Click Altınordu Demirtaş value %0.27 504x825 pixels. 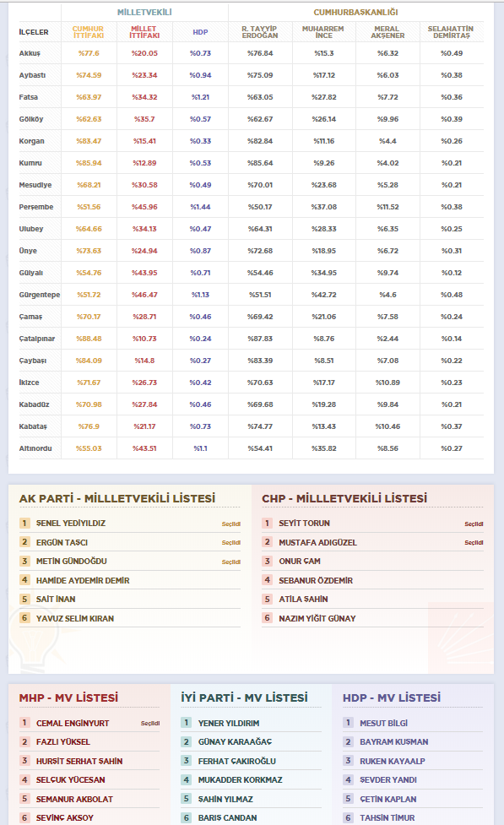pyautogui.click(x=452, y=448)
